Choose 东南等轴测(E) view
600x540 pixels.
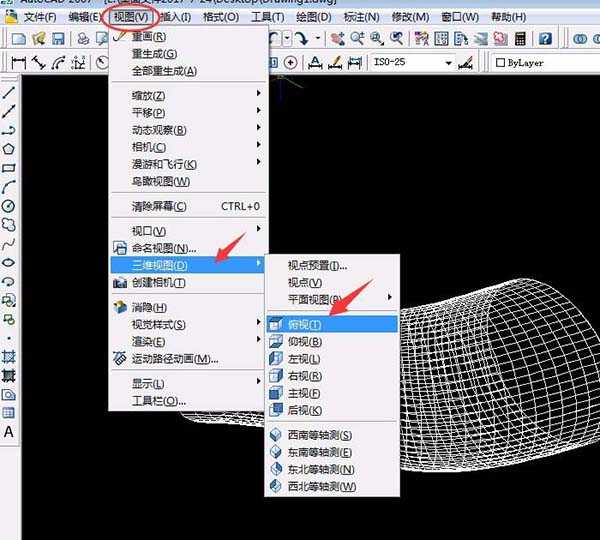tap(332, 452)
